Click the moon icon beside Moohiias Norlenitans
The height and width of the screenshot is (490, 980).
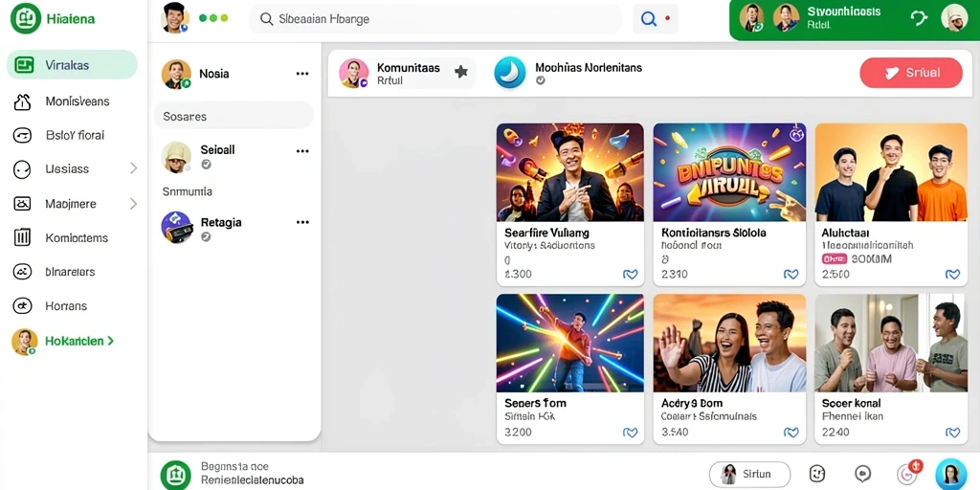(x=509, y=73)
